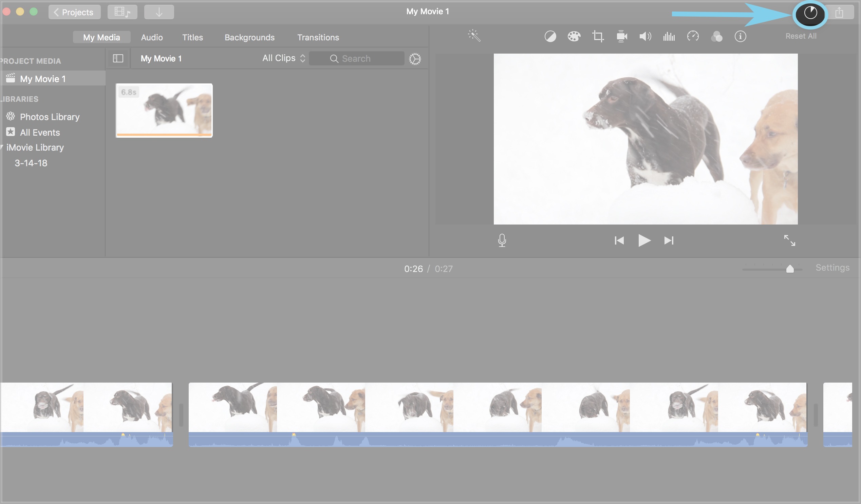Open noise reduction and equalizer tool
The image size is (861, 504).
[x=669, y=36]
